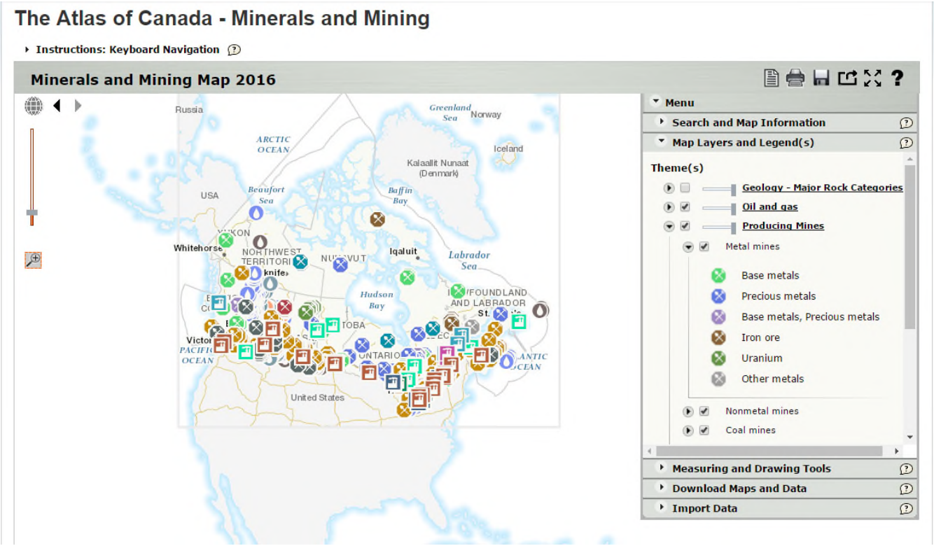934x560 pixels.
Task: Click the save map floppy disk icon
Action: 821,78
